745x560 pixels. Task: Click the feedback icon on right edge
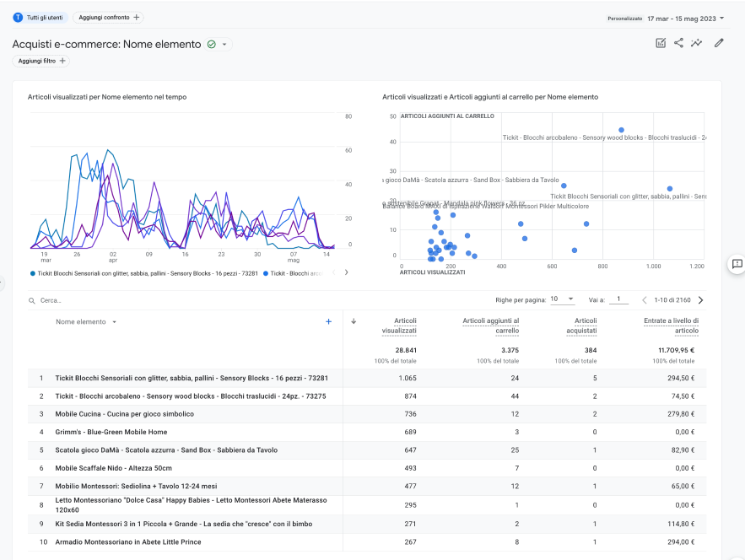(737, 264)
